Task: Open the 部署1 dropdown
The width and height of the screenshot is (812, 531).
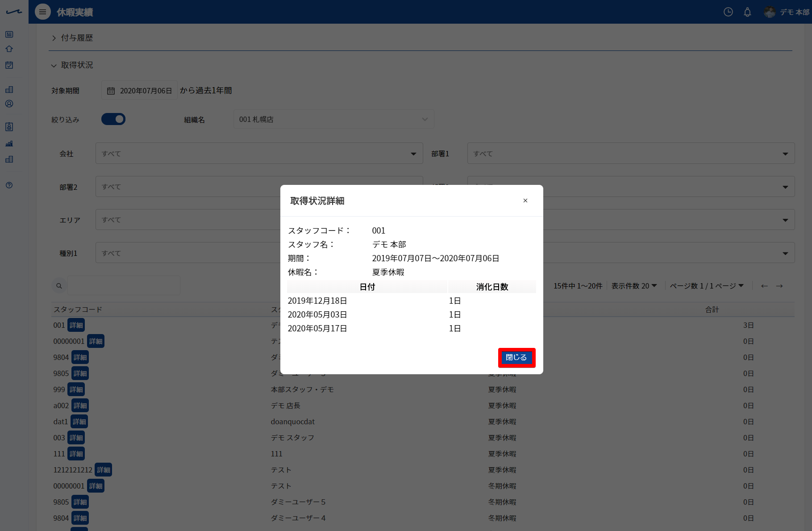Action: pyautogui.click(x=631, y=154)
